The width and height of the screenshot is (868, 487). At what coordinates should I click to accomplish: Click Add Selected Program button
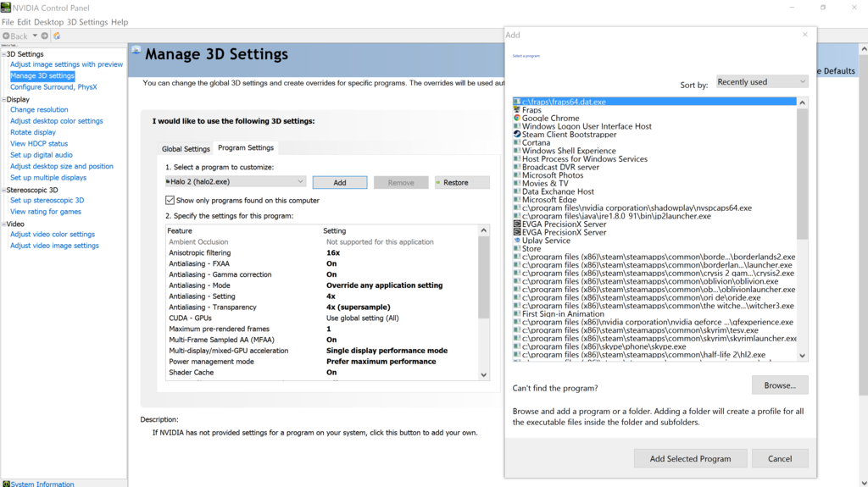[x=690, y=458]
